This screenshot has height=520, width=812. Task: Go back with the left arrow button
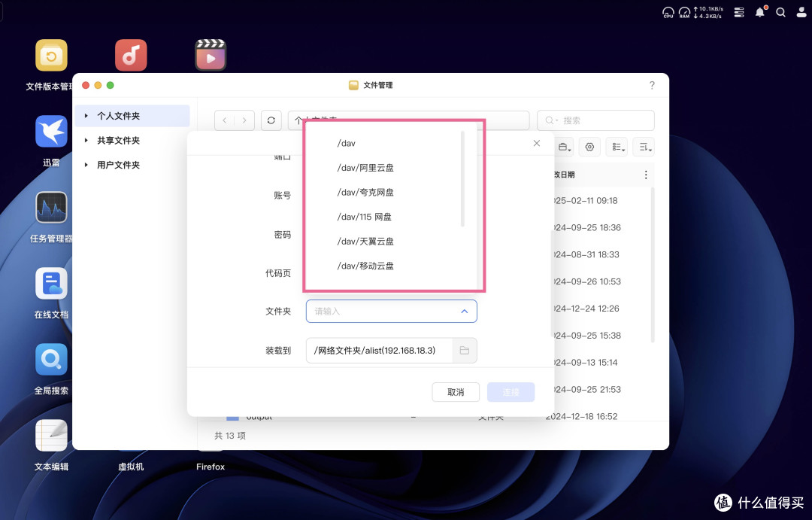[224, 120]
